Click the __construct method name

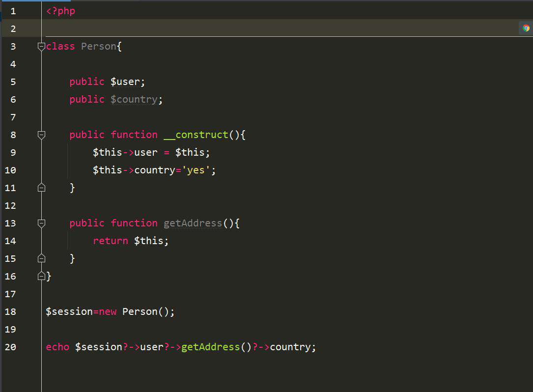point(196,135)
